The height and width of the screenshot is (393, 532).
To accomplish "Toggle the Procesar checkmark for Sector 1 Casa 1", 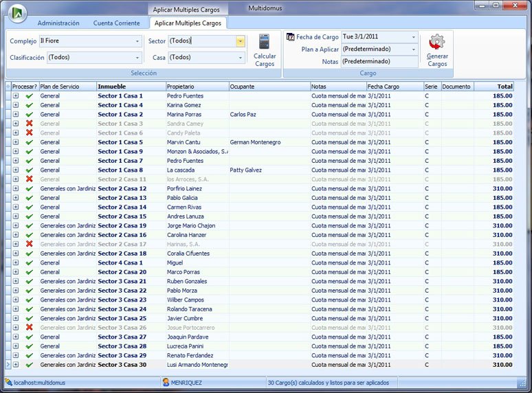I will (x=30, y=96).
